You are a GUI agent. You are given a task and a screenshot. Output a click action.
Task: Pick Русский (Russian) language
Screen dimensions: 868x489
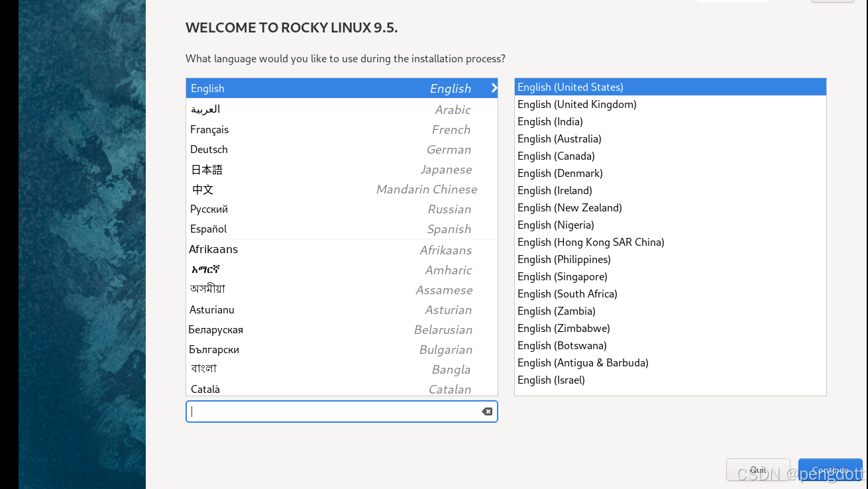click(342, 209)
